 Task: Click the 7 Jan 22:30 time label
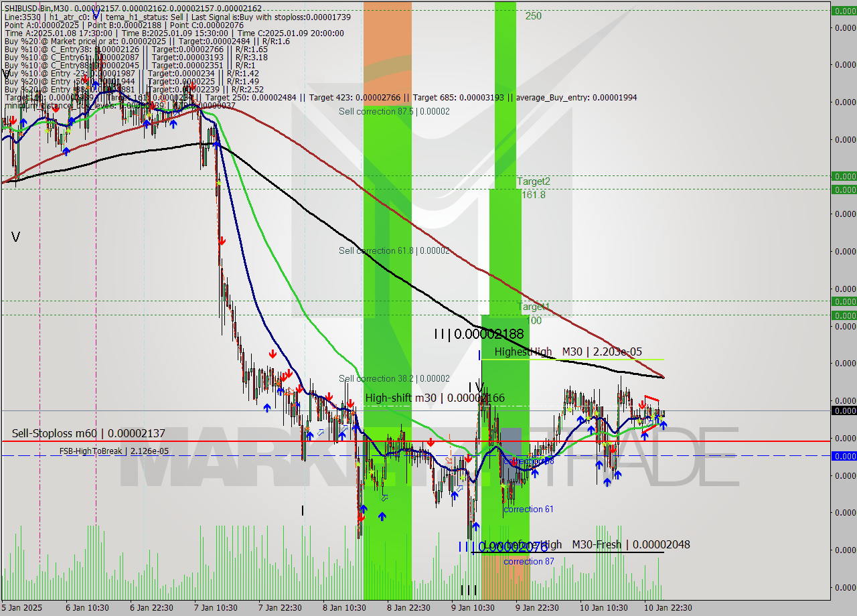[280, 608]
